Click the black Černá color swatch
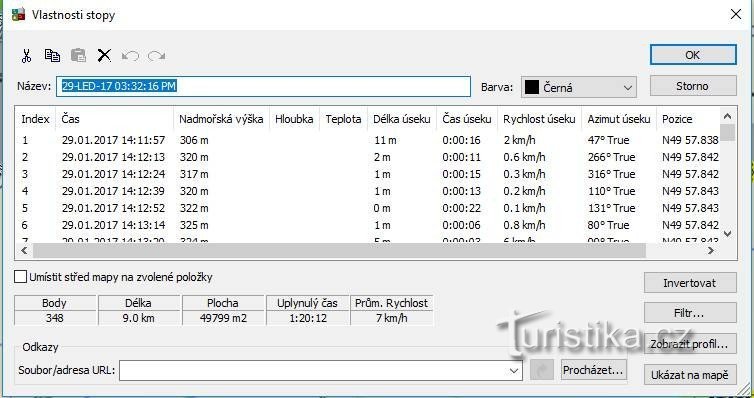 point(531,87)
